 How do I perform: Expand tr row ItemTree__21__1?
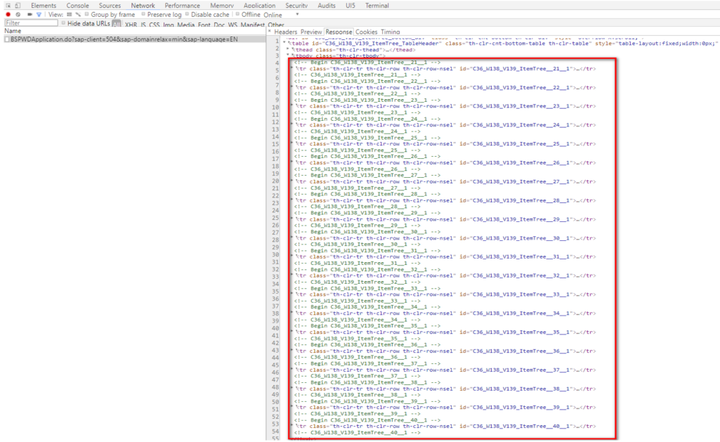(x=292, y=68)
